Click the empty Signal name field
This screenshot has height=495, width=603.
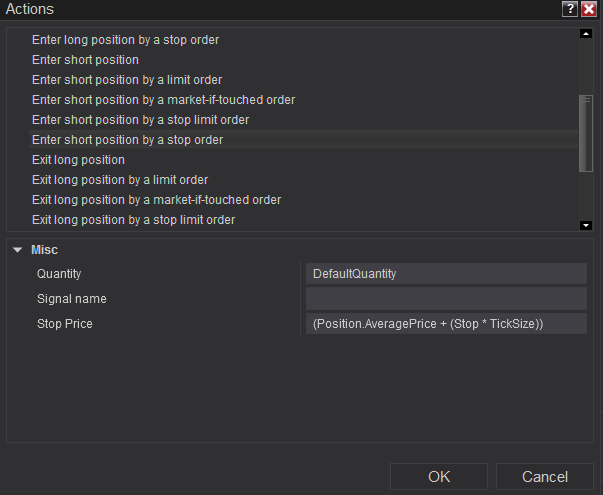click(445, 299)
